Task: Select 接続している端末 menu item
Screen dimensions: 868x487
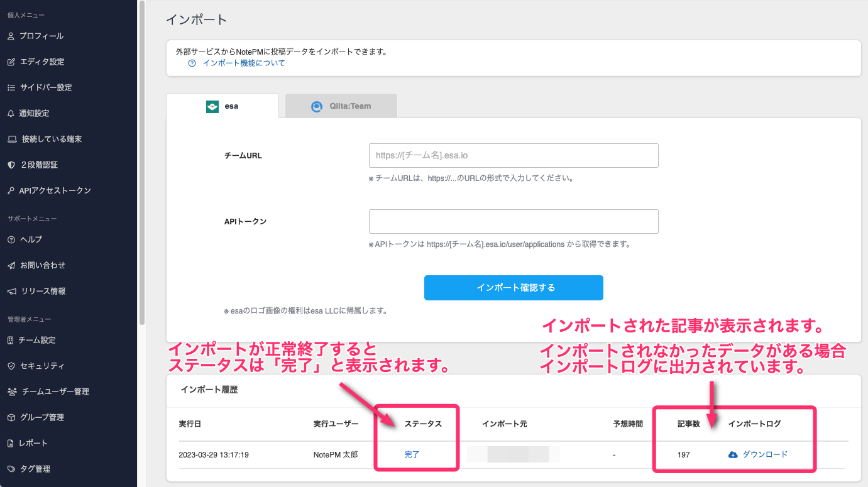Action: [52, 140]
